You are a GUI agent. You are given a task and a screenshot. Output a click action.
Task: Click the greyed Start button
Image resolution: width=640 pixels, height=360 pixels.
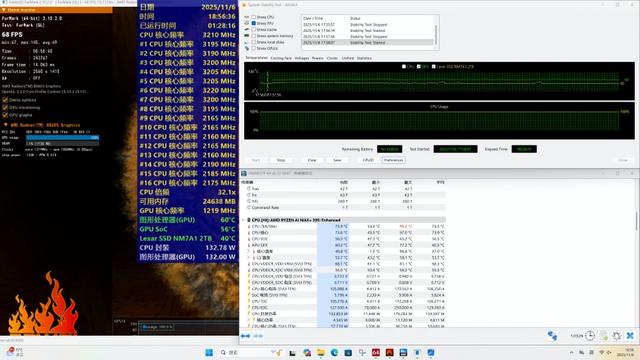click(256, 160)
